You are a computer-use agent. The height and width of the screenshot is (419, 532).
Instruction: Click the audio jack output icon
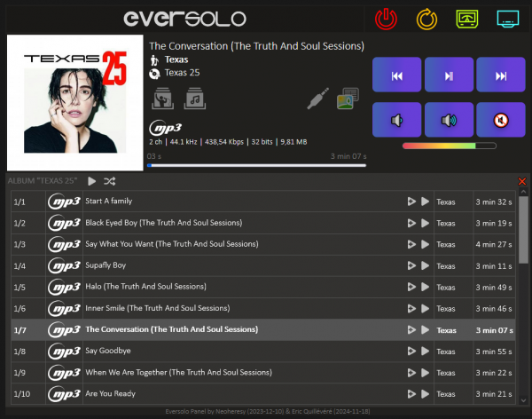coord(318,99)
